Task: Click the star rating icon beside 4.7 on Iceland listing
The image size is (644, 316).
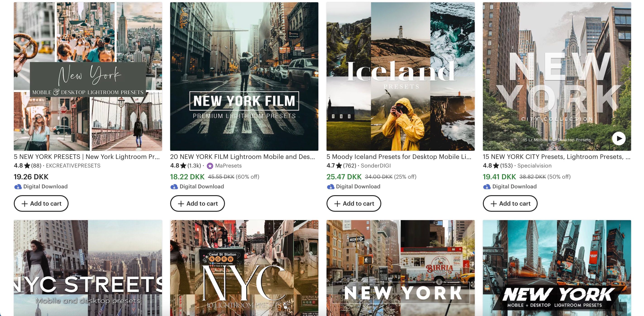Action: (339, 165)
